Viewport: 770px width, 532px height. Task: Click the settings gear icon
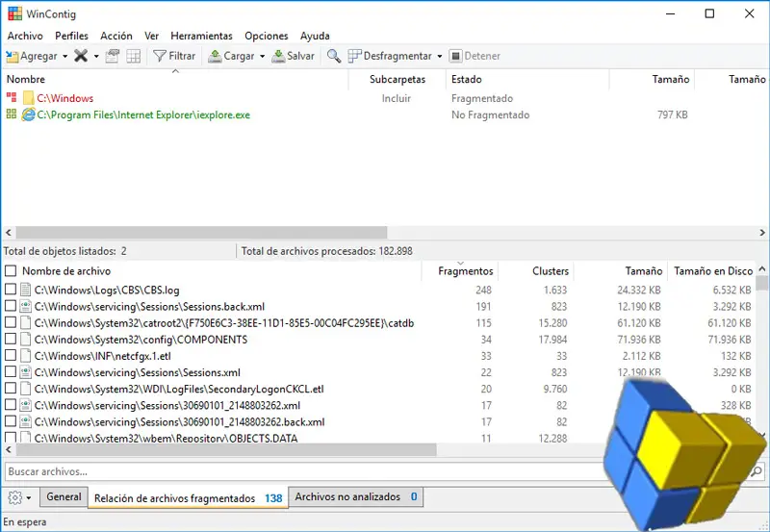tap(15, 497)
